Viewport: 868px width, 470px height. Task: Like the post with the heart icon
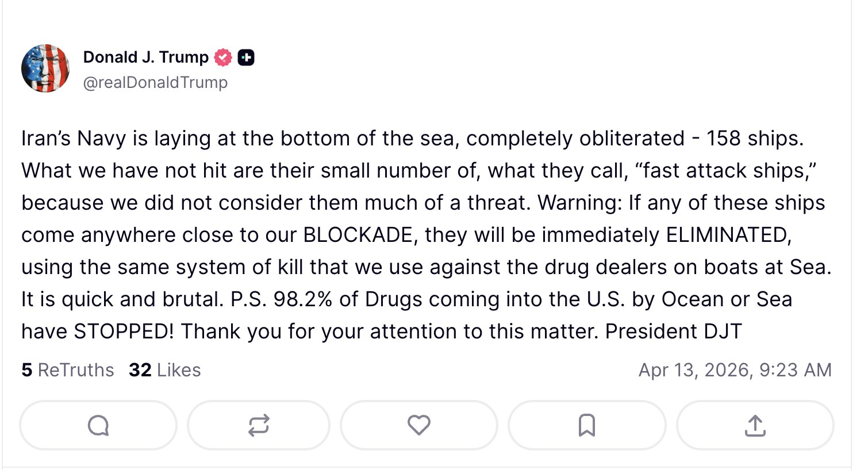(x=418, y=425)
